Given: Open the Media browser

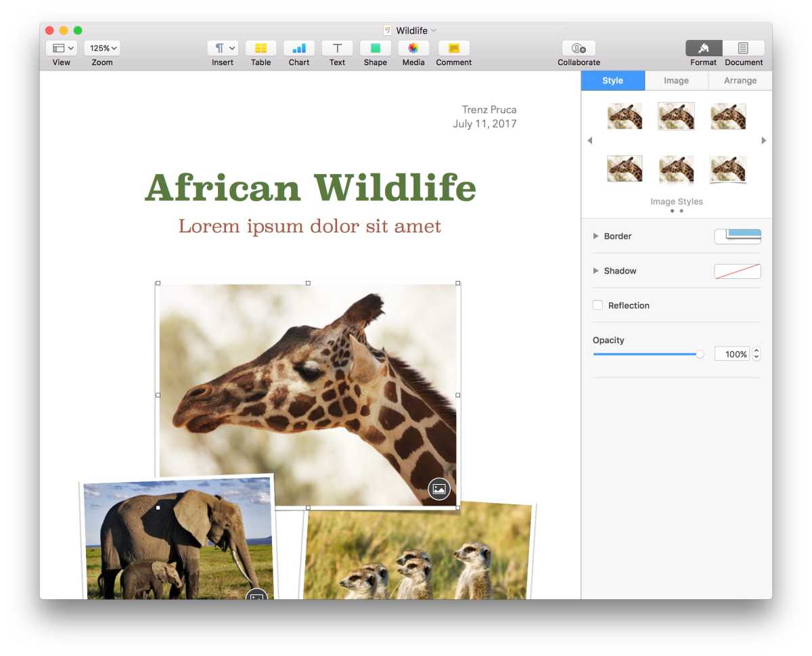Looking at the screenshot, I should 413,49.
